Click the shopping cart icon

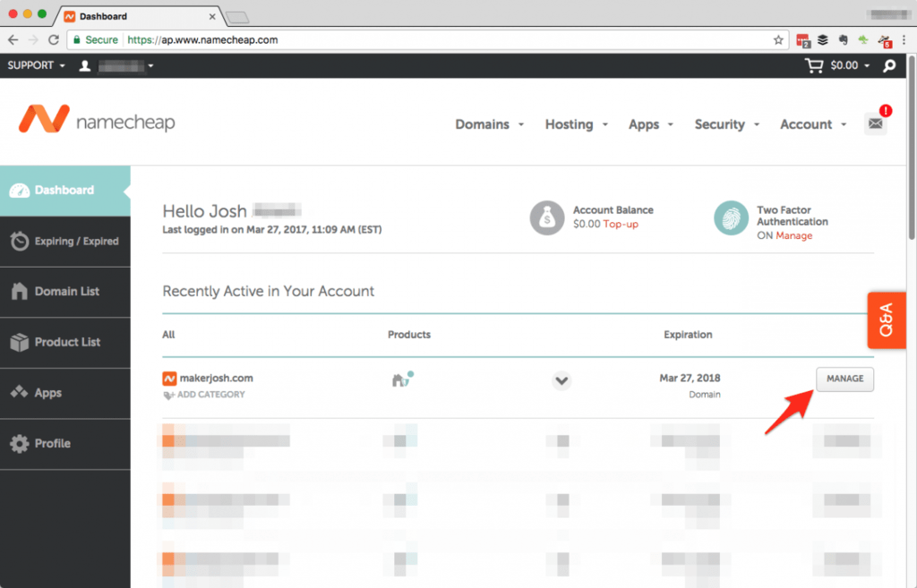[x=813, y=65]
